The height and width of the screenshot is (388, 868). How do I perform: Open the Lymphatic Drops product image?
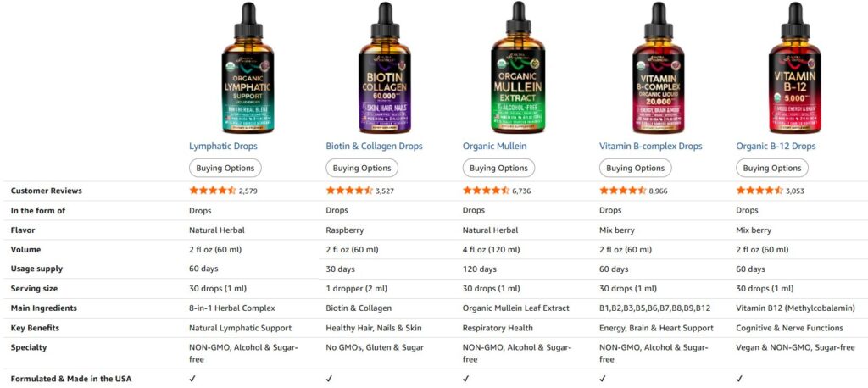(248, 68)
